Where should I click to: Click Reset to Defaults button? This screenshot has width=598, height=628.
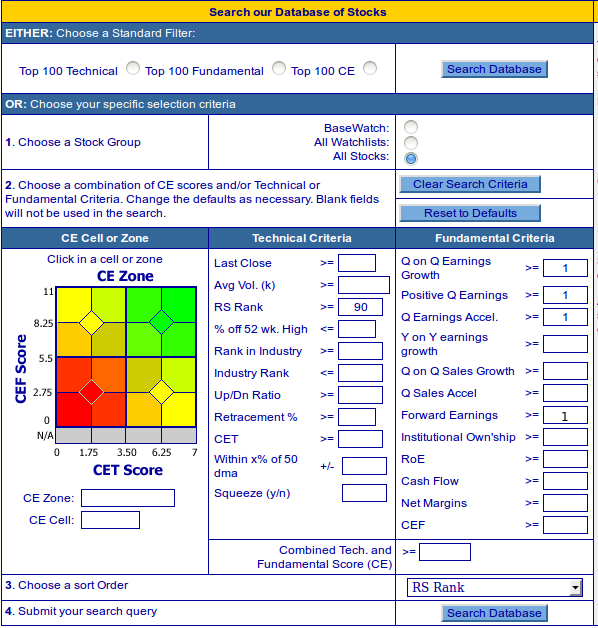pos(470,213)
